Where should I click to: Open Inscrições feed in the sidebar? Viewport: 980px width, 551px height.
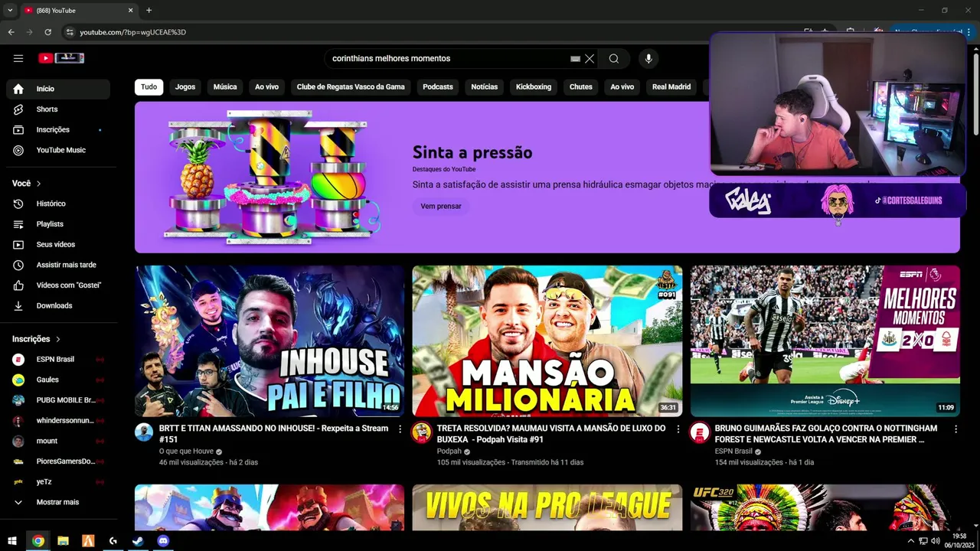[58, 129]
